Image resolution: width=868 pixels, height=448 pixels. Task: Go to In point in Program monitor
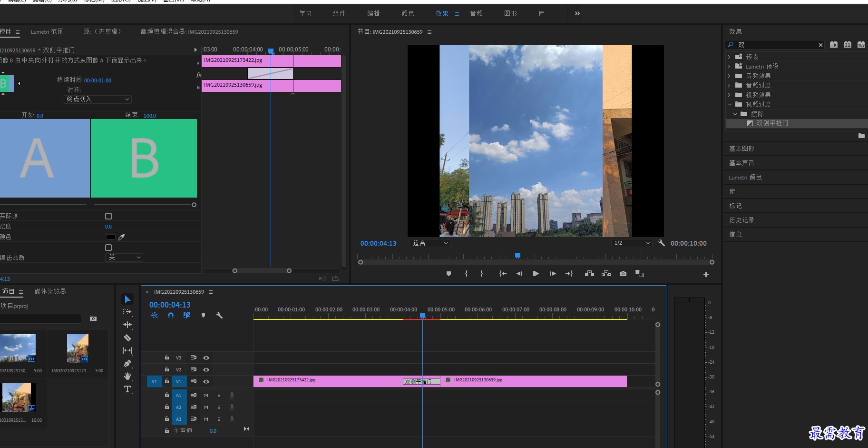coord(503,274)
